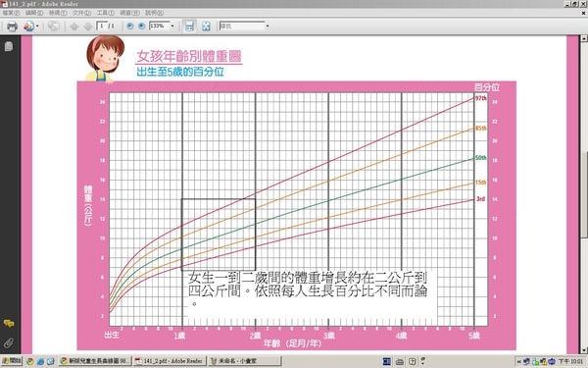588x368 pixels.
Task: Toggle fit page full view mode
Action: coord(206,26)
